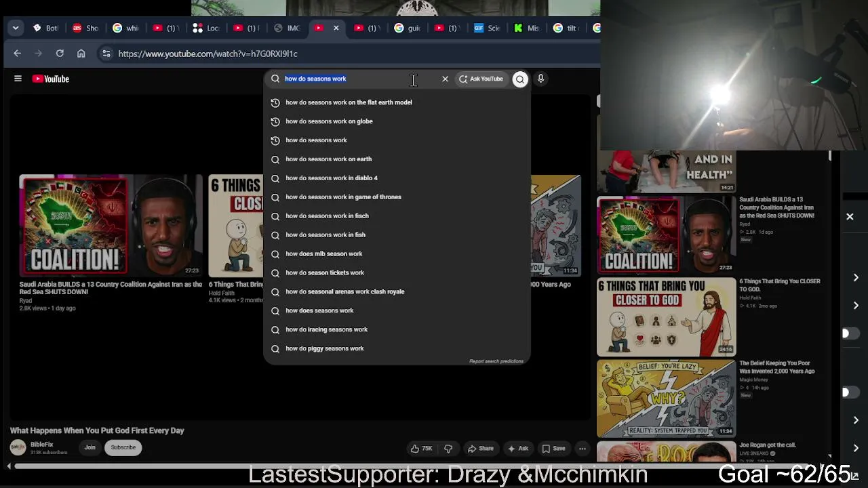Switch to the 'Sho' tab

coord(85,28)
